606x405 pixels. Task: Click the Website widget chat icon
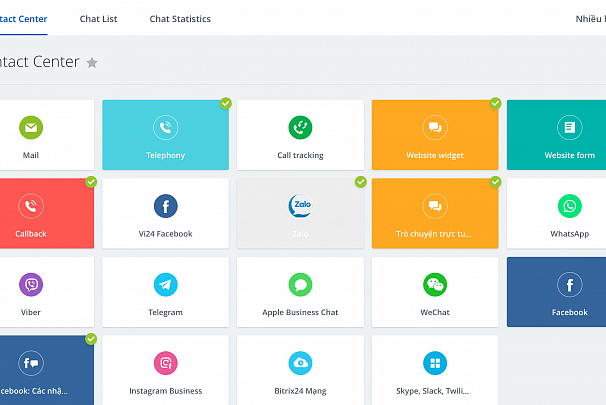click(x=435, y=128)
